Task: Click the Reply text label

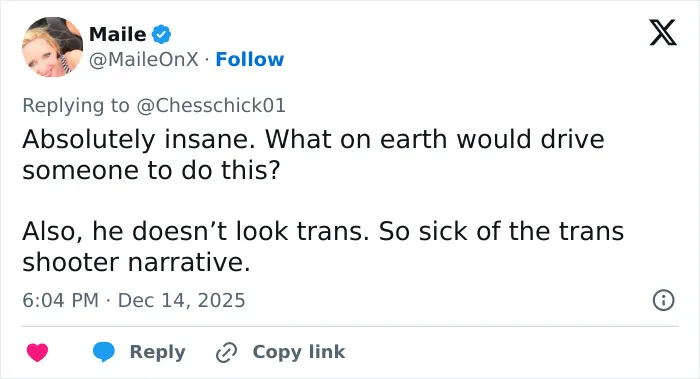Action: pyautogui.click(x=157, y=352)
